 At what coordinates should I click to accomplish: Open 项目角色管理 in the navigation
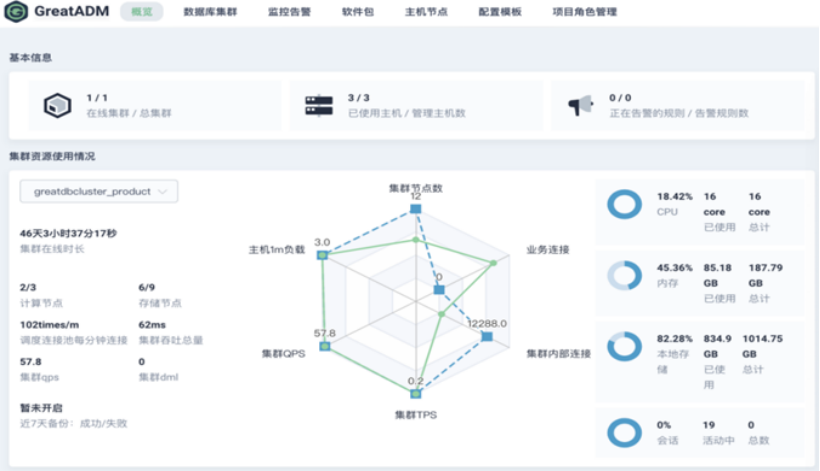coord(585,12)
